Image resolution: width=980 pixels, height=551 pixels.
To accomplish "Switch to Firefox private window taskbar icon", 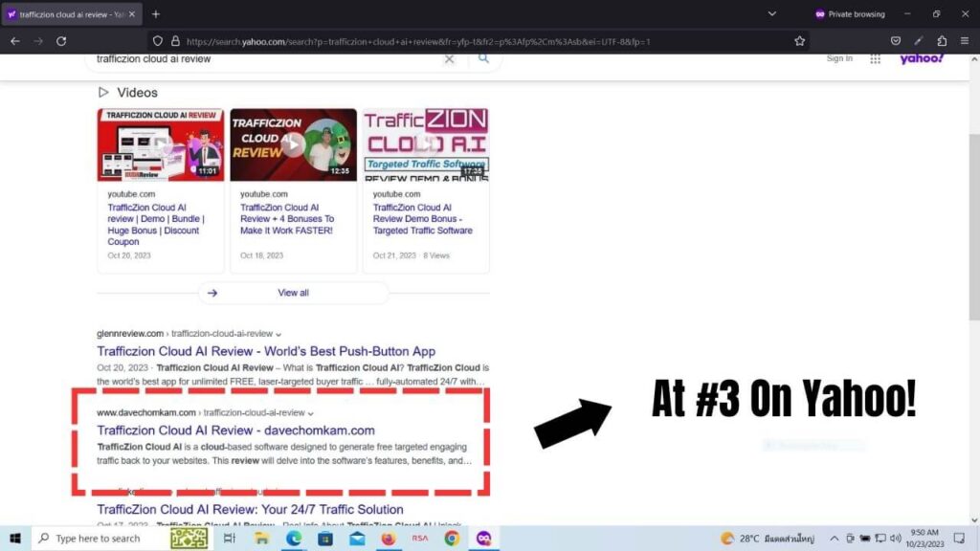I will (x=483, y=538).
